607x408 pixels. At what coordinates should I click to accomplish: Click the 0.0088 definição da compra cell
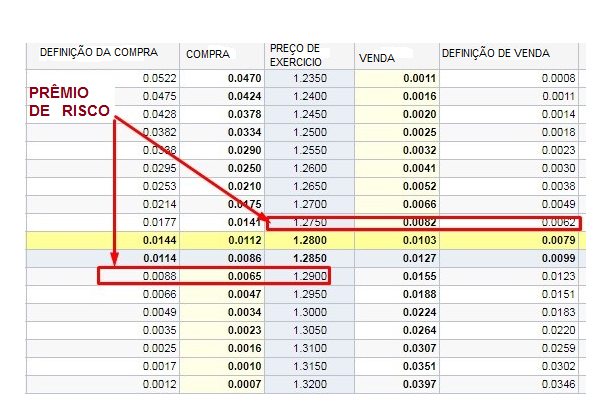tap(161, 275)
